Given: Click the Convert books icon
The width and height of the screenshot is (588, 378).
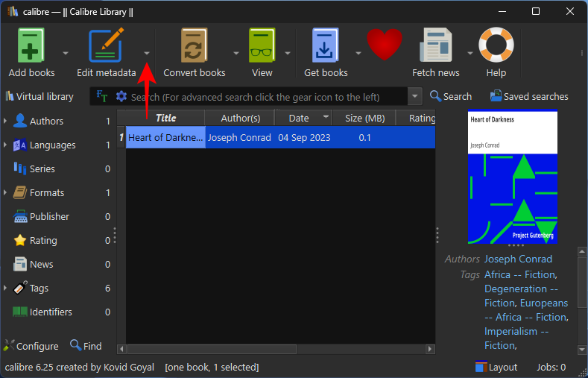Looking at the screenshot, I should (x=194, y=45).
